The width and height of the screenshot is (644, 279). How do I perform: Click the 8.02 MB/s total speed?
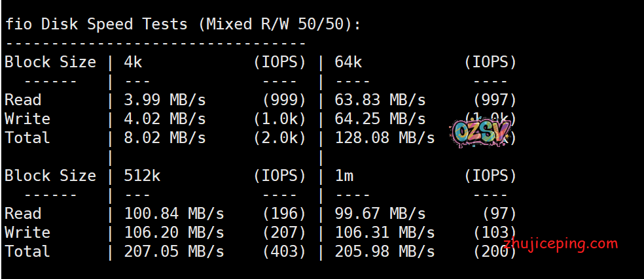click(164, 138)
